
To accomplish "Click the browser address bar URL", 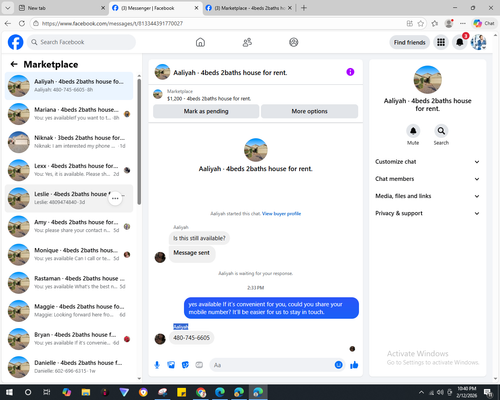I will click(112, 23).
